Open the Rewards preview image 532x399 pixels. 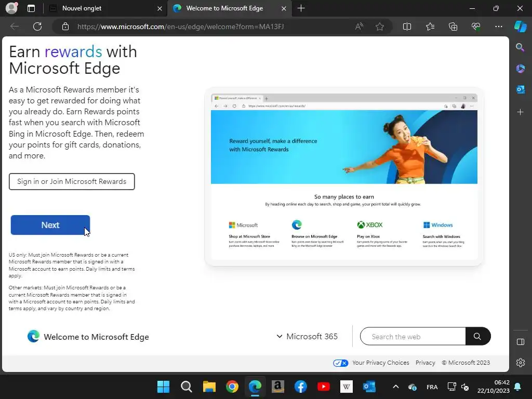click(x=344, y=177)
